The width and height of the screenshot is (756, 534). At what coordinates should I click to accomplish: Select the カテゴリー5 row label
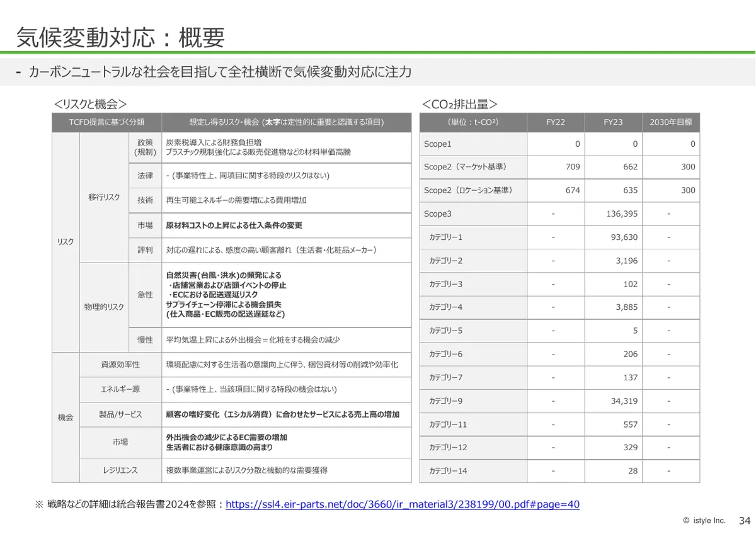(x=445, y=331)
